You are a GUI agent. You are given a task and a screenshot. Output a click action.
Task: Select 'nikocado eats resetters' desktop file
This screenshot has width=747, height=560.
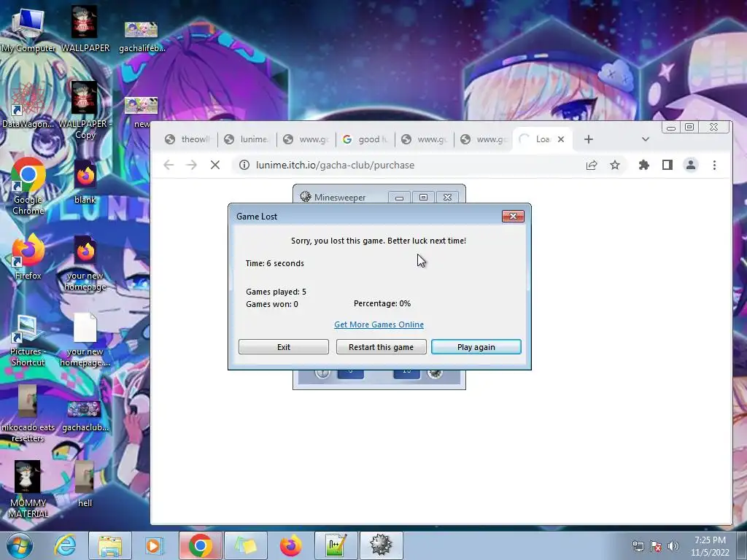click(x=28, y=413)
